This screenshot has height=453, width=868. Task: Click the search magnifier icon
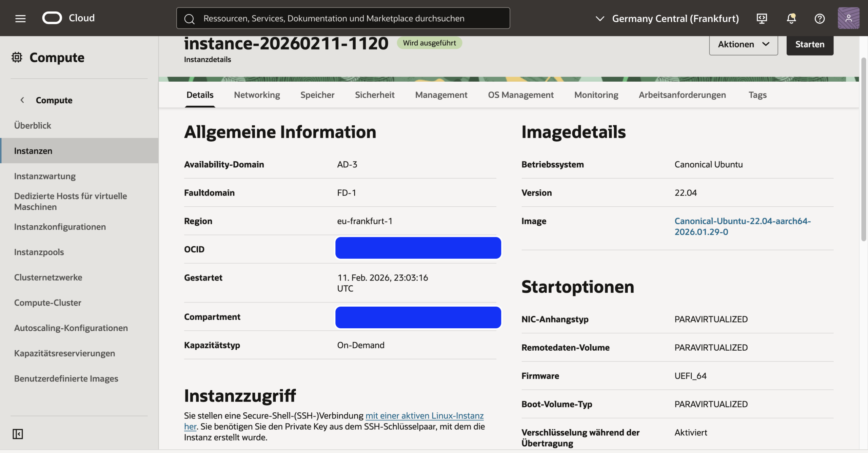pyautogui.click(x=190, y=19)
